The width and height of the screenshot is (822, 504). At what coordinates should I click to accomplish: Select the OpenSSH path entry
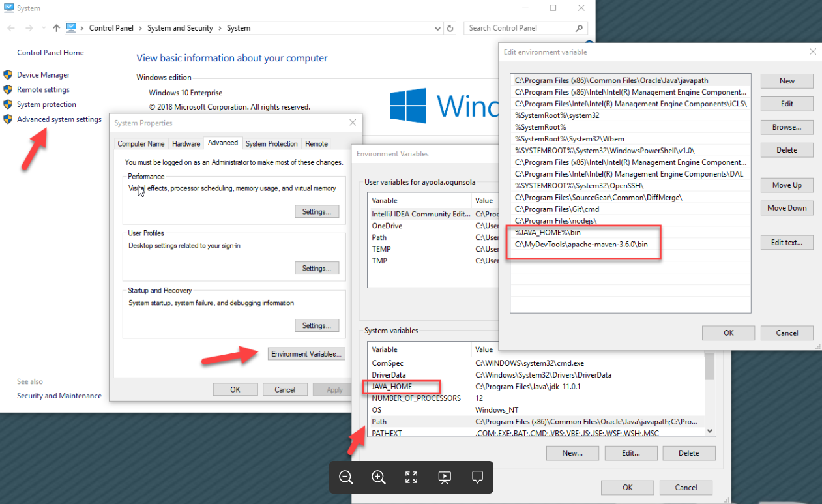pos(631,185)
